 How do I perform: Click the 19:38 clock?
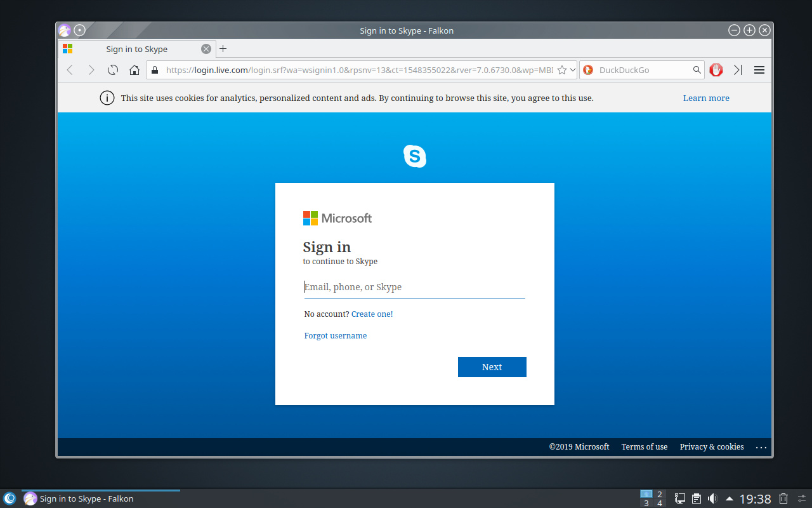756,499
